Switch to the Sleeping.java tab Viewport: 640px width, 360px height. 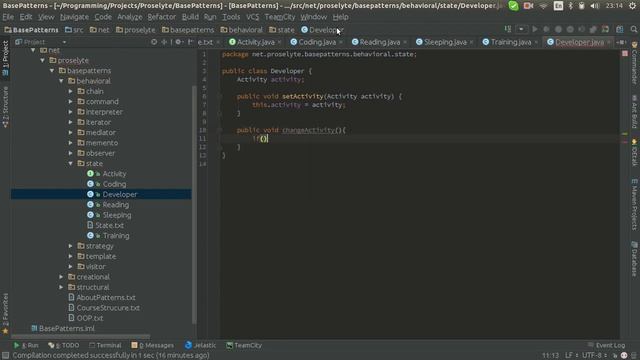[x=445, y=42]
